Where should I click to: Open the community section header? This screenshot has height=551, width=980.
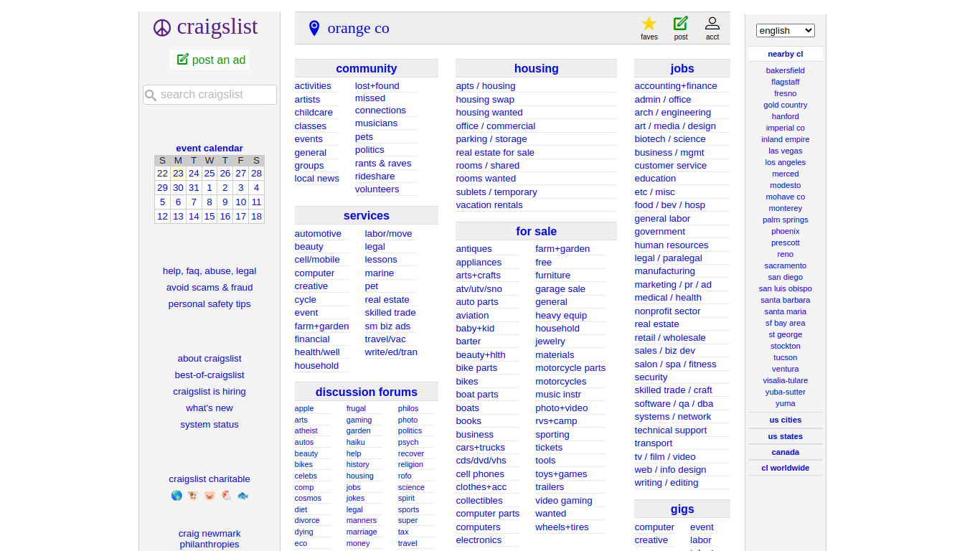click(x=367, y=68)
